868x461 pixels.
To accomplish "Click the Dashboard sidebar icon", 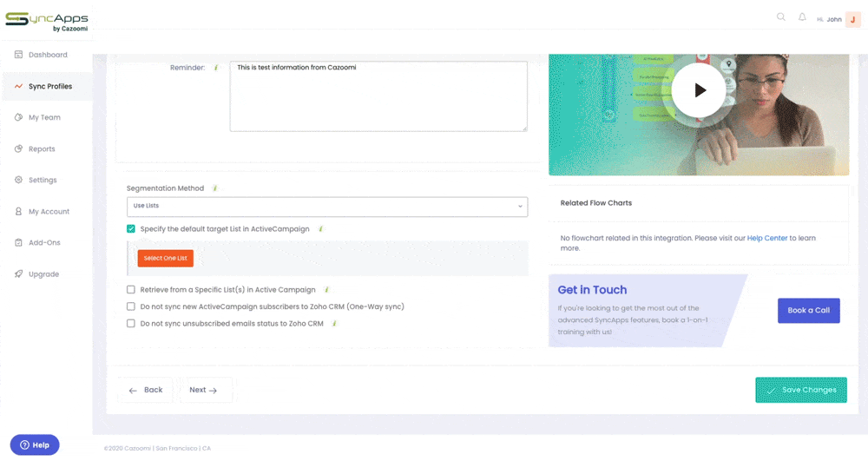I will pyautogui.click(x=18, y=55).
